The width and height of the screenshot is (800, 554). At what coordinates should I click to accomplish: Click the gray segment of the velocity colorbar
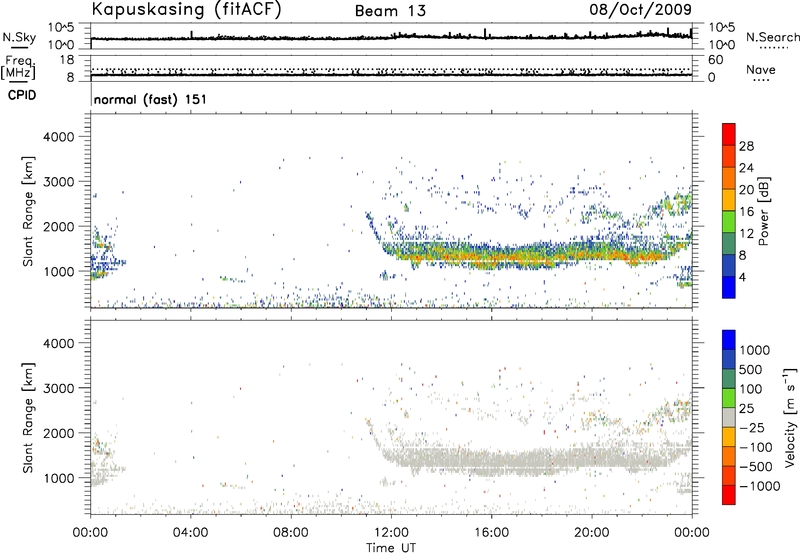(729, 418)
